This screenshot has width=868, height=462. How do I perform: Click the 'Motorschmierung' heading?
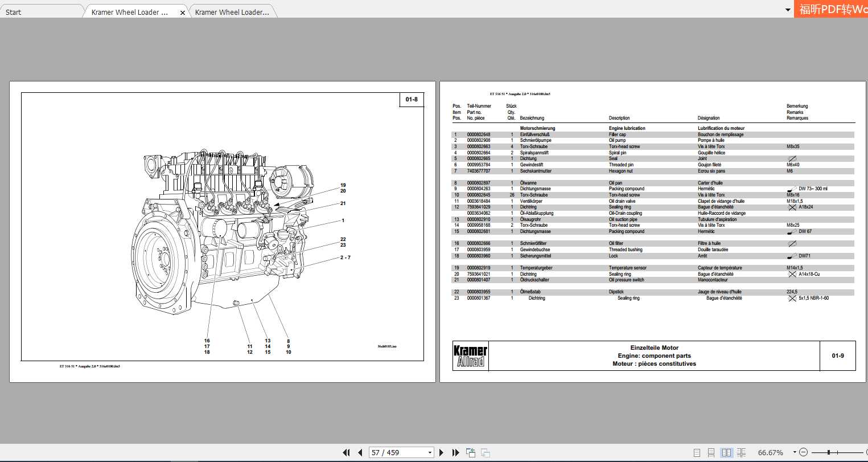click(x=537, y=128)
